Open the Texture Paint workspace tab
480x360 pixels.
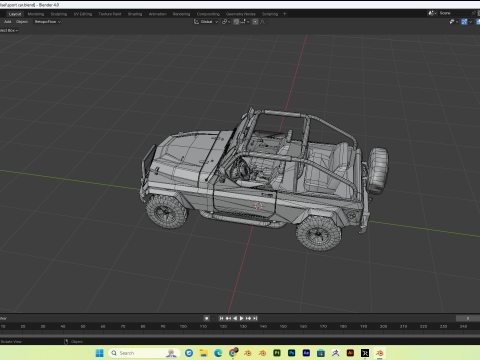[110, 14]
